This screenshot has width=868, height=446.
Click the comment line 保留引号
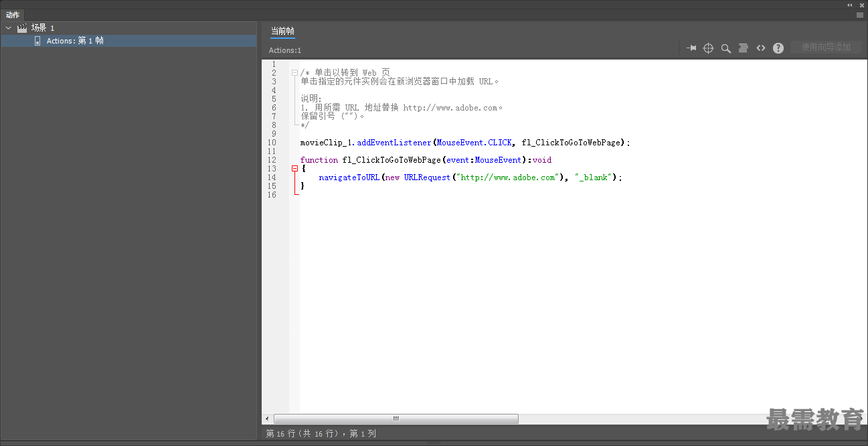click(333, 116)
